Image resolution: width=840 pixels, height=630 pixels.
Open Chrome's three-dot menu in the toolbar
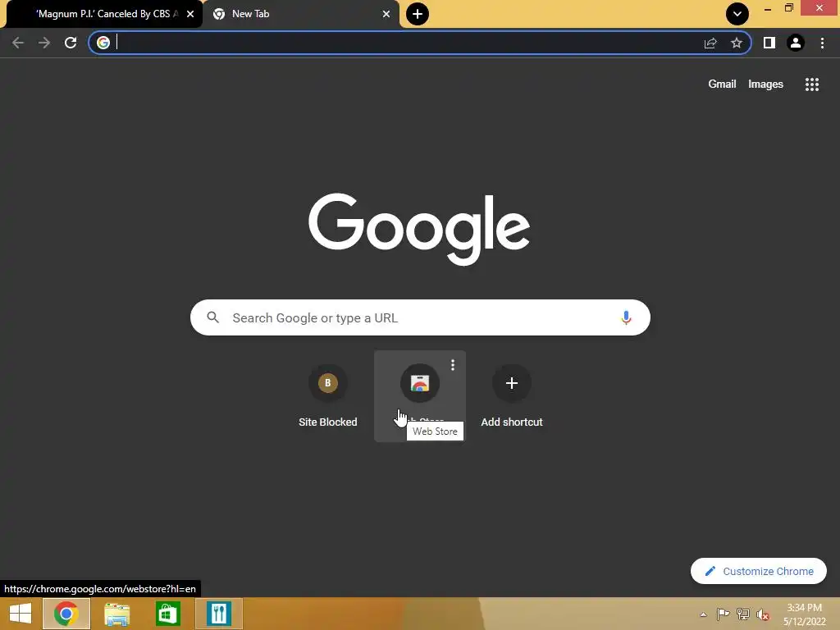pos(822,43)
